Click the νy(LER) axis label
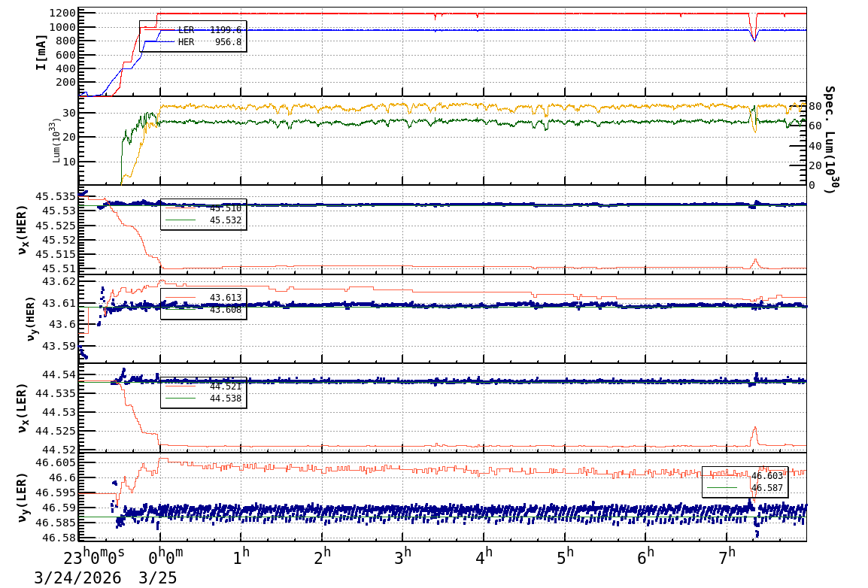The height and width of the screenshot is (588, 868). pyautogui.click(x=22, y=498)
